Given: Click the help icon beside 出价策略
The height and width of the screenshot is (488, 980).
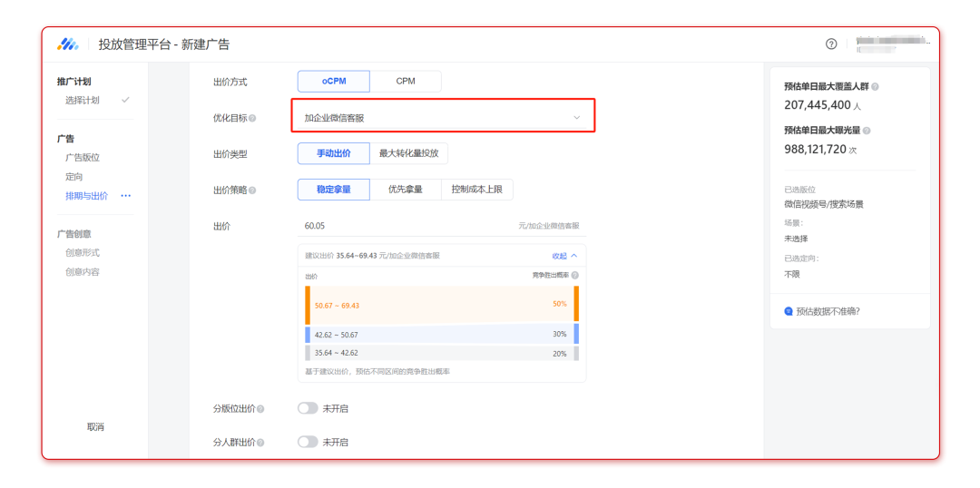Looking at the screenshot, I should click(252, 190).
